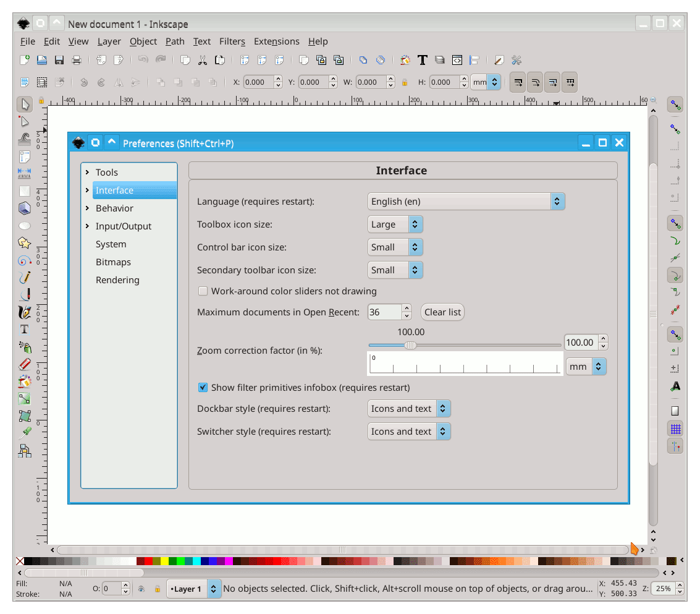Select the Measure tool

click(x=25, y=173)
